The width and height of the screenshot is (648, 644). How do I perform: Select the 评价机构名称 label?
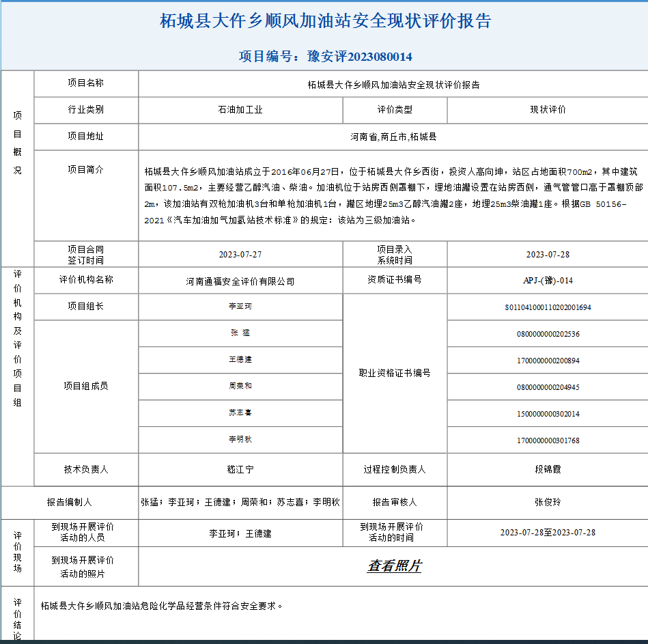tap(86, 280)
